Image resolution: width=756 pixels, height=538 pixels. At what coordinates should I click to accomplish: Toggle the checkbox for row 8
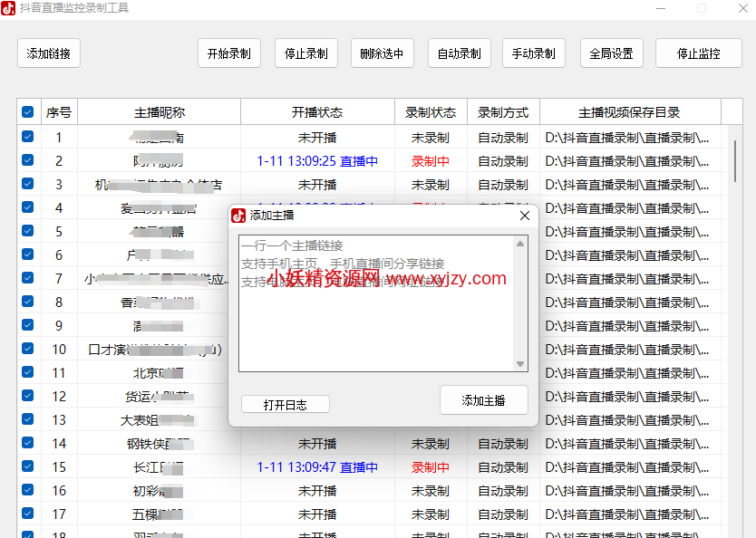click(x=28, y=302)
